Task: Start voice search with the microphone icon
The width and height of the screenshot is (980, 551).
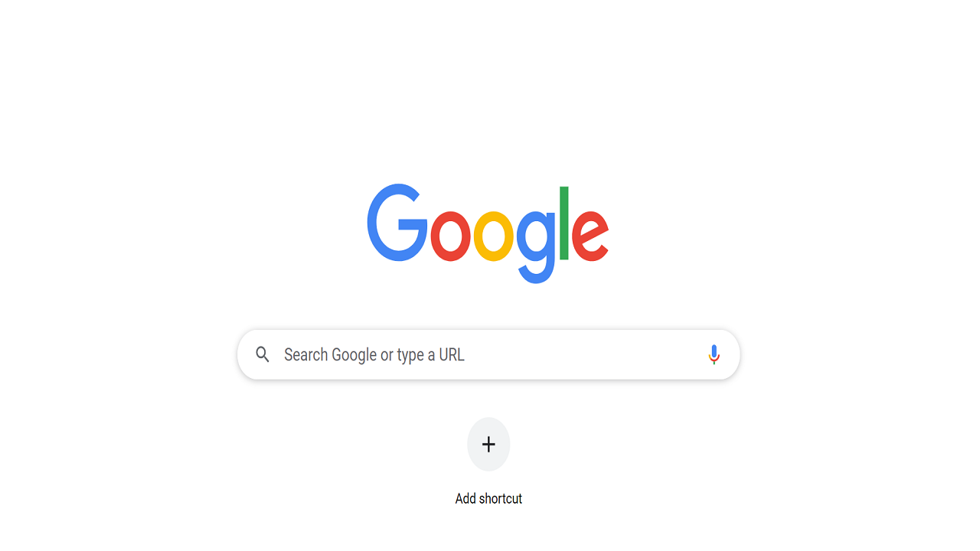Action: (714, 354)
